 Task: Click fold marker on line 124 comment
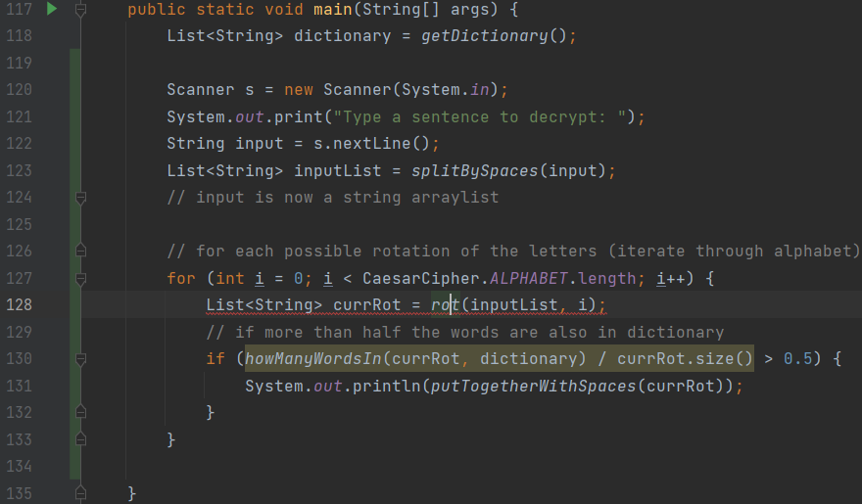click(80, 198)
